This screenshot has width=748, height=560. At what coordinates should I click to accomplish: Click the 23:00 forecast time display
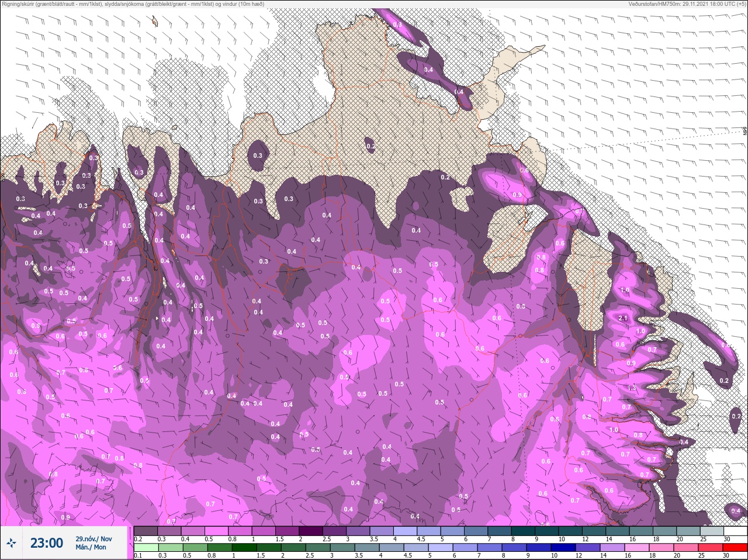coord(47,543)
